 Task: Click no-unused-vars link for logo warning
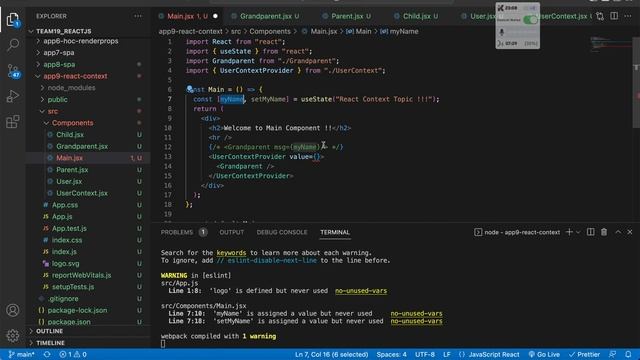tap(361, 291)
